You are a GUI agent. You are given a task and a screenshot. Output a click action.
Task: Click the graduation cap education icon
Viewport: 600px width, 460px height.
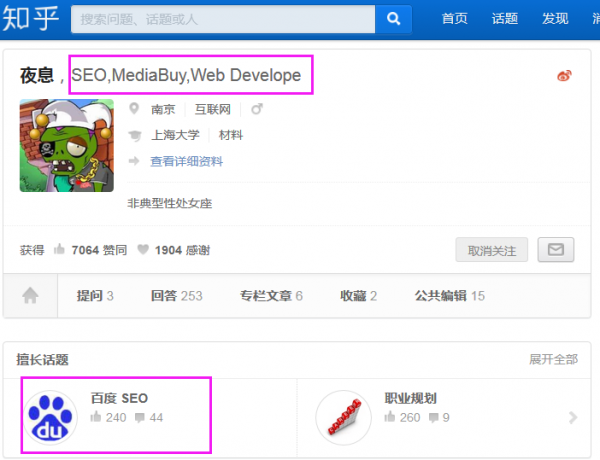(x=135, y=135)
